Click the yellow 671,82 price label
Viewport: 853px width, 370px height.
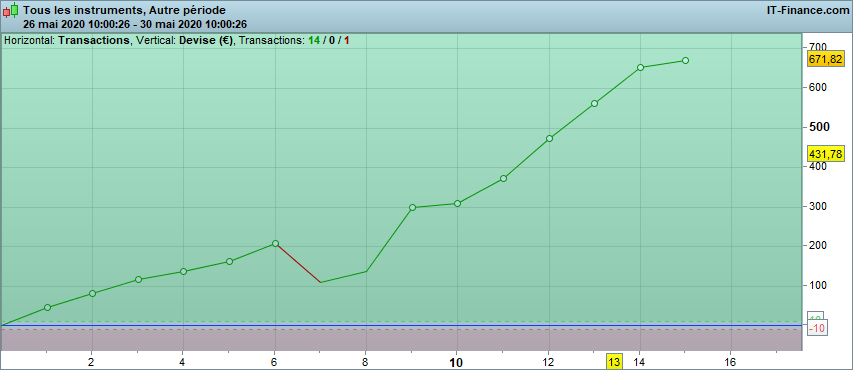coord(825,60)
